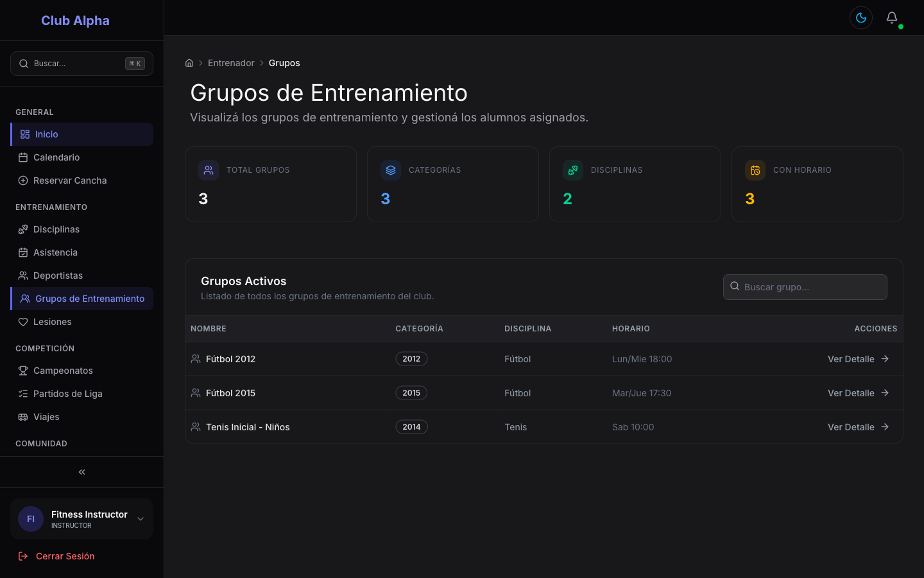Click the 2014 category badge
This screenshot has width=924, height=578.
click(x=411, y=427)
